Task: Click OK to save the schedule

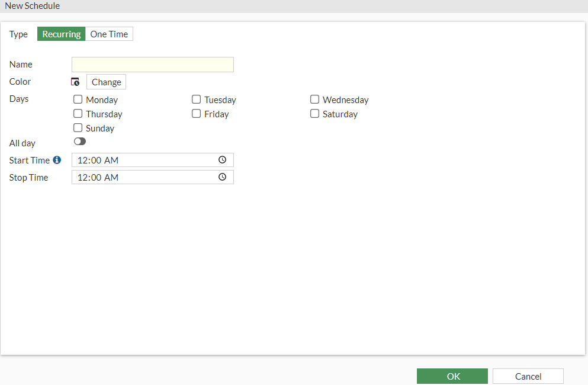Action: [x=452, y=376]
